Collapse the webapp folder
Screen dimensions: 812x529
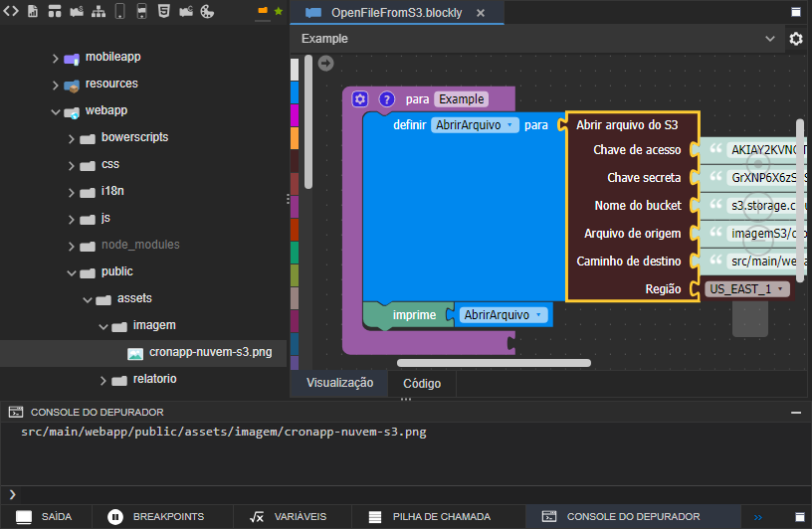pyautogui.click(x=56, y=111)
